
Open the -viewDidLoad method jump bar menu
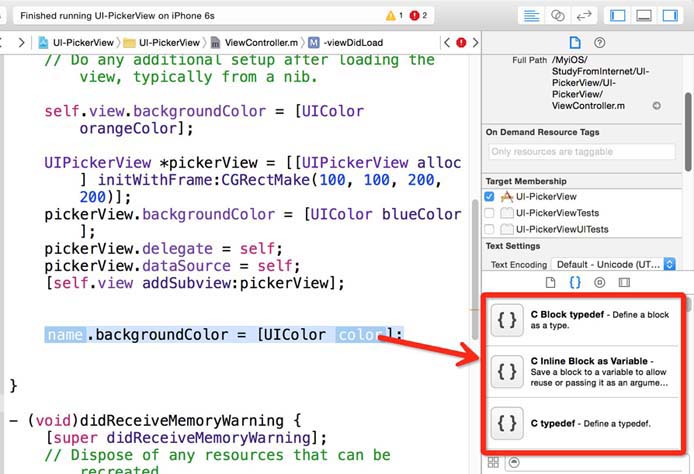(350, 43)
